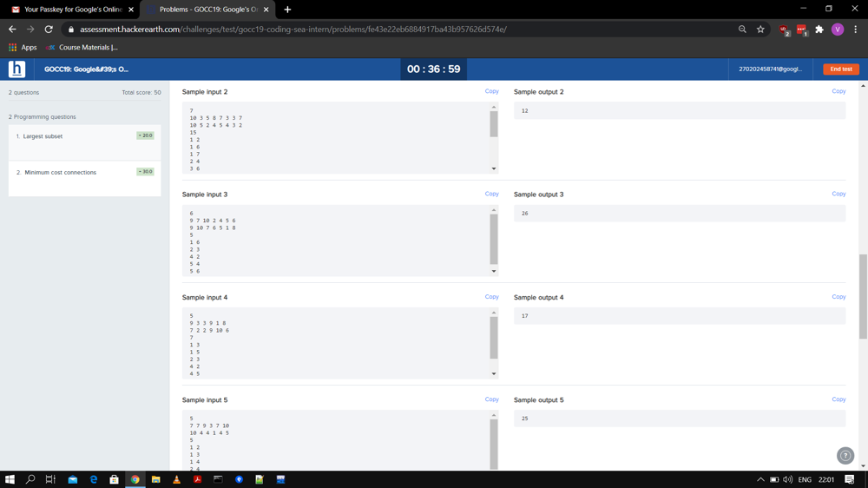
Task: Open the blue maps pin taskbar icon
Action: [x=240, y=479]
